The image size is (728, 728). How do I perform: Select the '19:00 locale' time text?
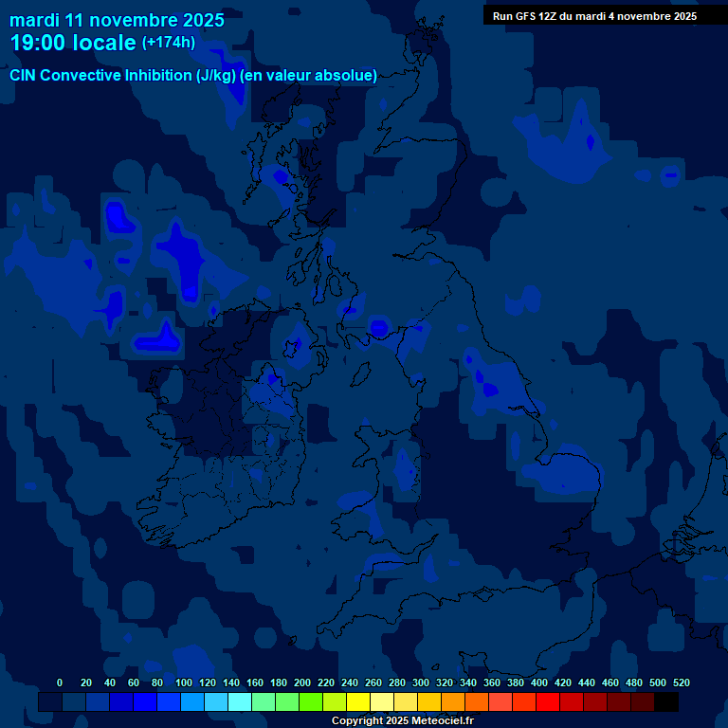pyautogui.click(x=73, y=43)
